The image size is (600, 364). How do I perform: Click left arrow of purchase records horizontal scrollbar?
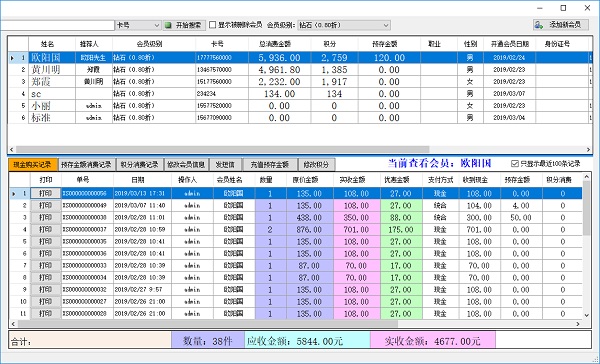coord(13,324)
